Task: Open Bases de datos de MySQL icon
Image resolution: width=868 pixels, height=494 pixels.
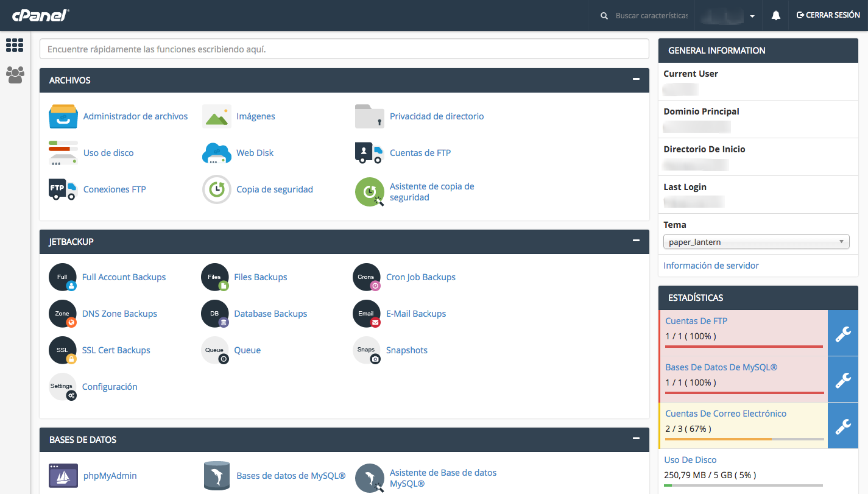Action: [217, 476]
